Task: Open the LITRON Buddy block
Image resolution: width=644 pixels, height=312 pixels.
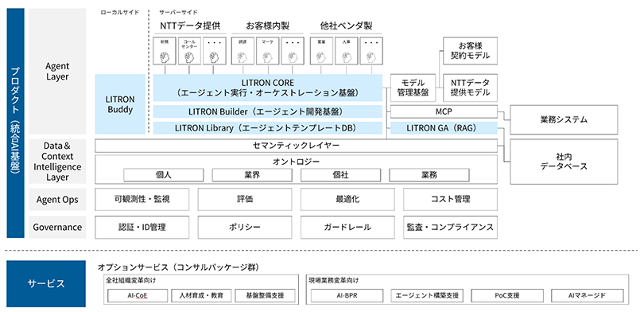Action: click(x=121, y=104)
